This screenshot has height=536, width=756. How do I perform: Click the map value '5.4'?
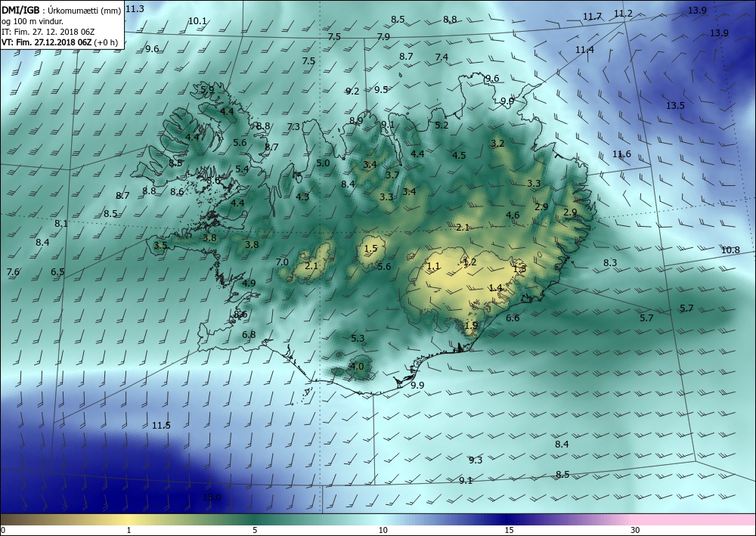242,169
